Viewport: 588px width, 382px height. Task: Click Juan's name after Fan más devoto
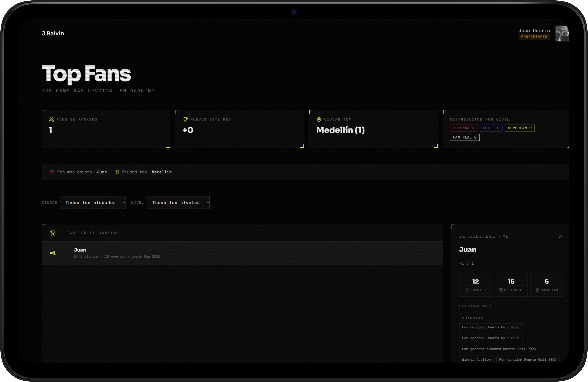click(x=102, y=172)
